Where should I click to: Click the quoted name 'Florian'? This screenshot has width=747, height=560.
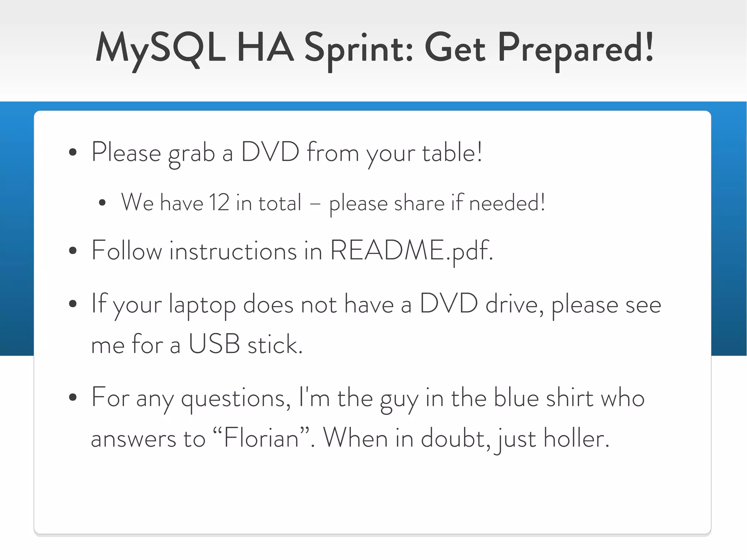261,438
